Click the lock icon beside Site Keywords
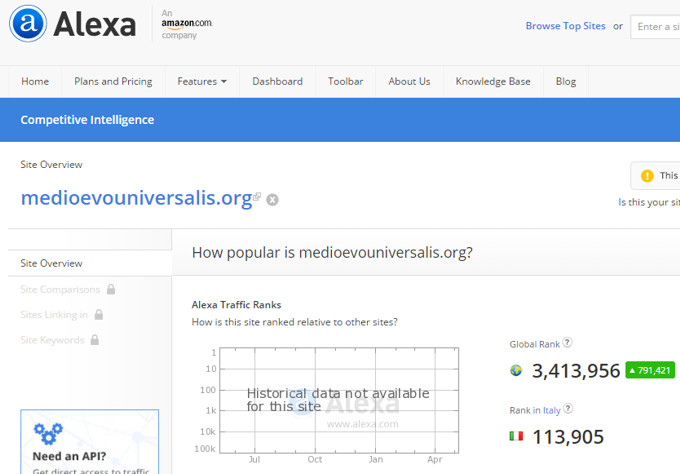The height and width of the screenshot is (474, 680). [95, 340]
